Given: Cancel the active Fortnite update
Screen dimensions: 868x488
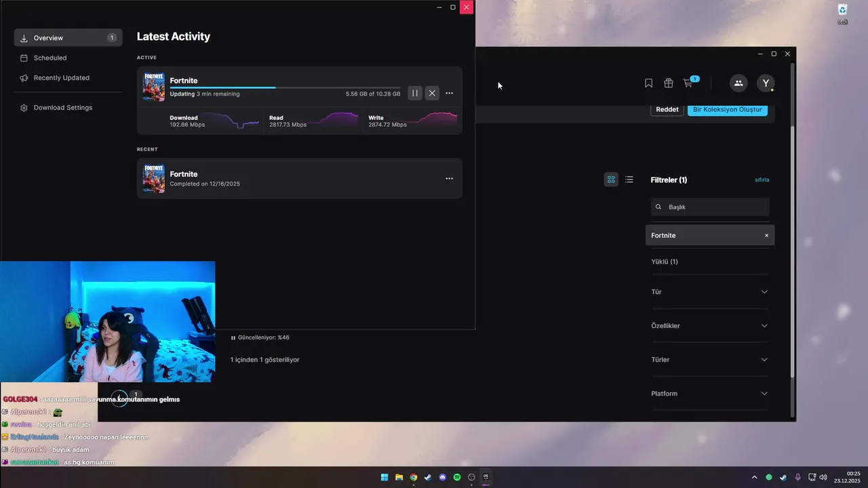Looking at the screenshot, I should click(432, 93).
